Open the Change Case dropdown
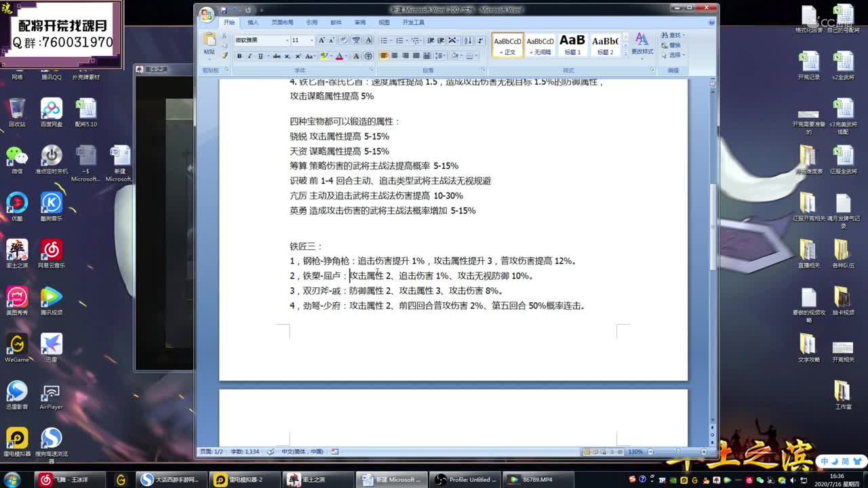Screen dimensions: 868x488 click(x=310, y=56)
